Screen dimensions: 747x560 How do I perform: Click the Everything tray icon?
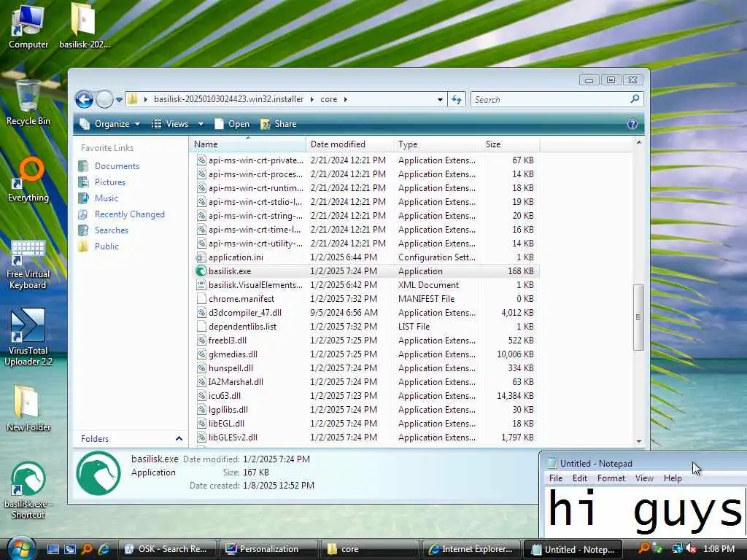tap(643, 548)
